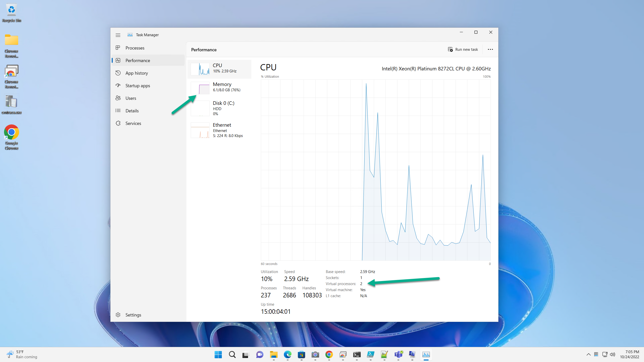Select Google Chrome desktop shortcut
644x362 pixels.
coord(11,137)
